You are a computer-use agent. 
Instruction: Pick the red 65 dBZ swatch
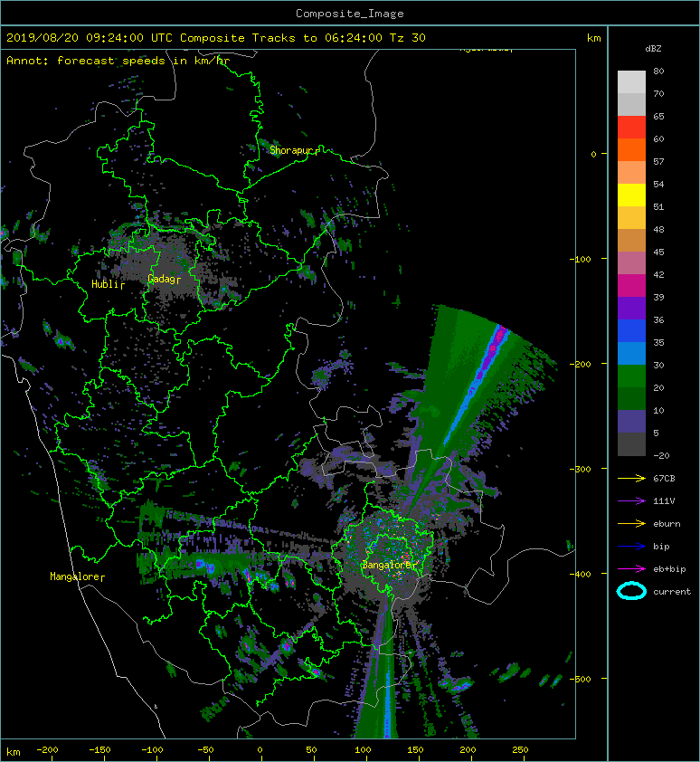point(631,127)
